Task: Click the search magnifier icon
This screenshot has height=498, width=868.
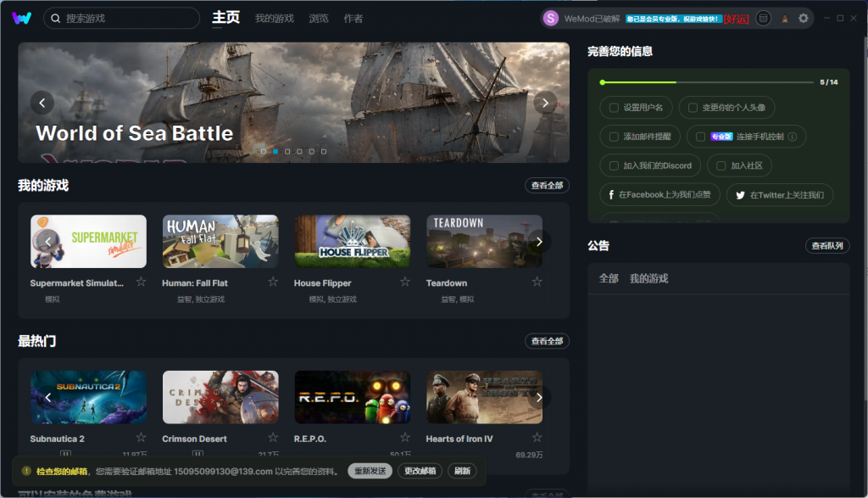Action: 55,19
